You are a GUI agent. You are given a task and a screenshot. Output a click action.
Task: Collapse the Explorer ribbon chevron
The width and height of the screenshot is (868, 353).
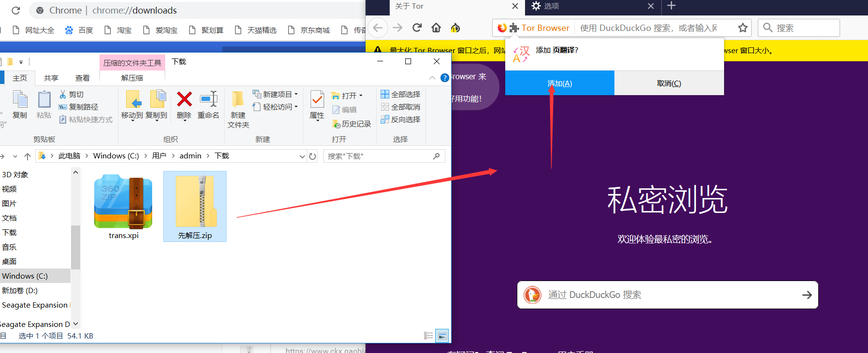432,78
